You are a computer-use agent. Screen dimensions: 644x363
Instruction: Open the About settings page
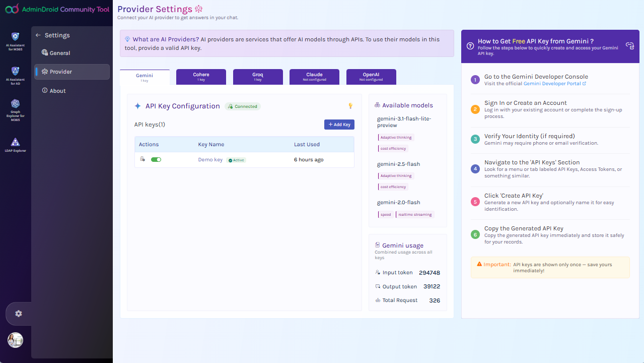tap(57, 91)
